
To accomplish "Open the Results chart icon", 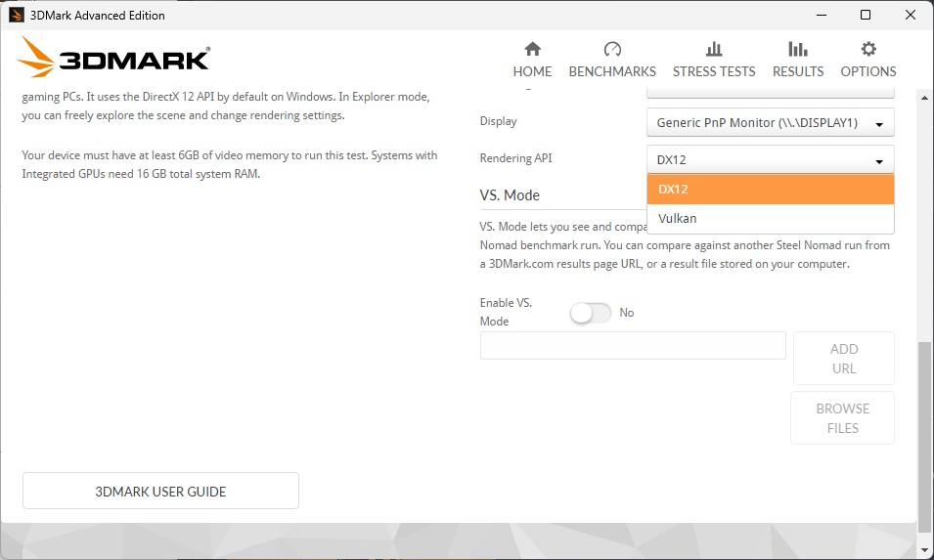I will [798, 49].
